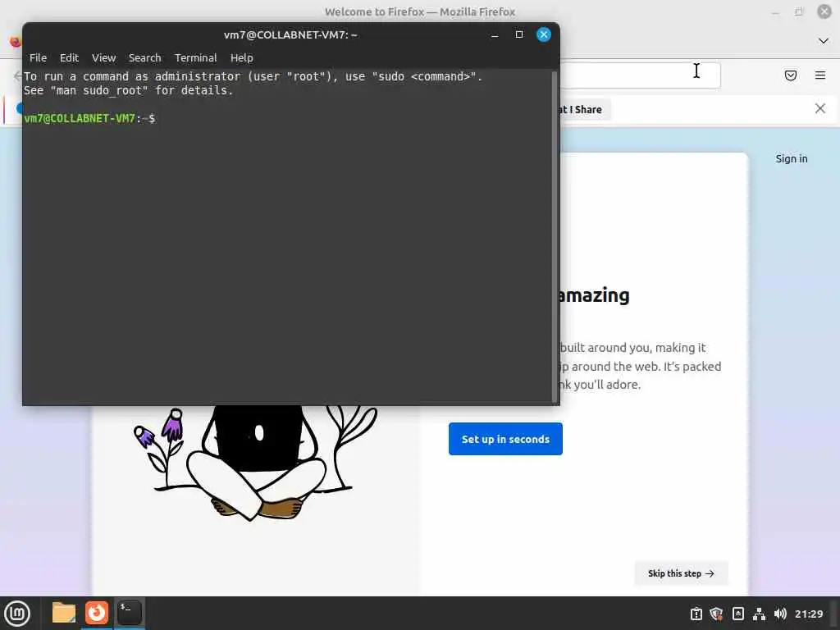
Task: Open the Search menu in terminal
Action: (x=144, y=58)
